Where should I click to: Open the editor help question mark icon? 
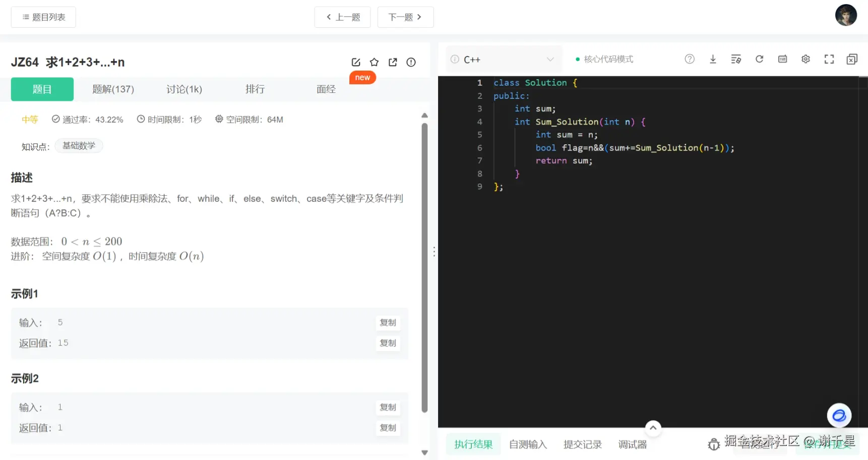tap(690, 59)
